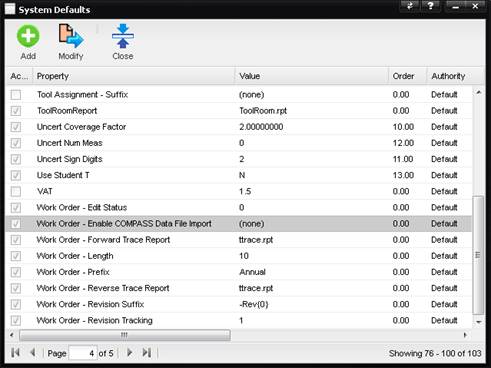Jump to the last page
The height and width of the screenshot is (368, 491).
[147, 352]
